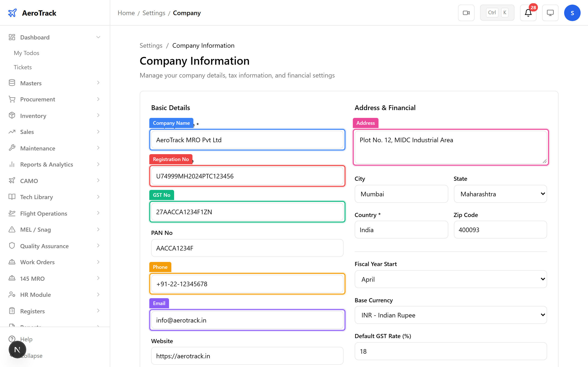Select My Todos in the sidebar
This screenshot has height=367, width=588.
point(26,53)
